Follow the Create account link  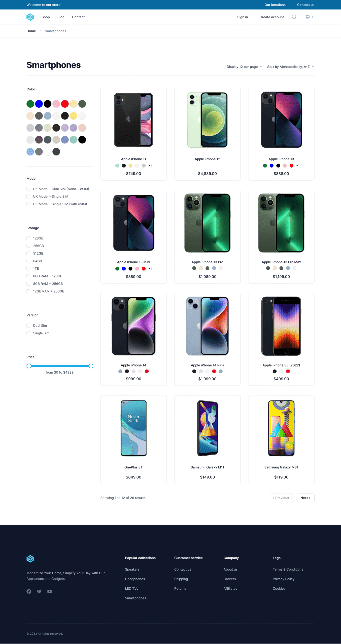271,17
